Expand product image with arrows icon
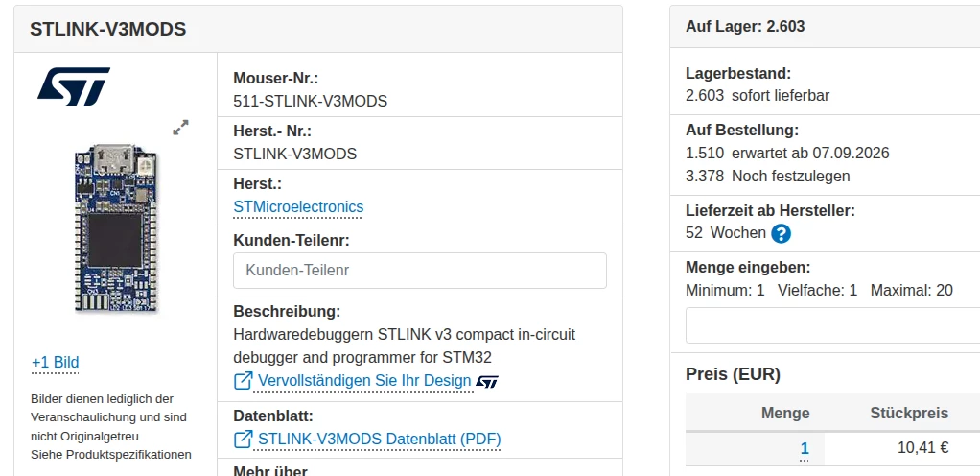 pyautogui.click(x=180, y=128)
